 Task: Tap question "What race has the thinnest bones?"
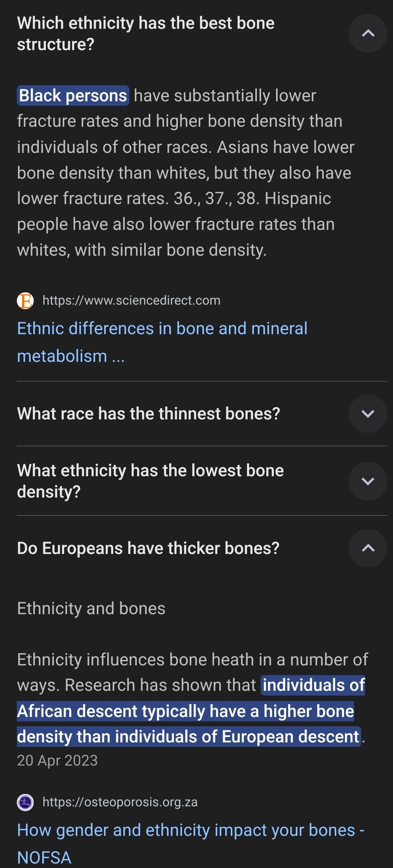coord(148,414)
